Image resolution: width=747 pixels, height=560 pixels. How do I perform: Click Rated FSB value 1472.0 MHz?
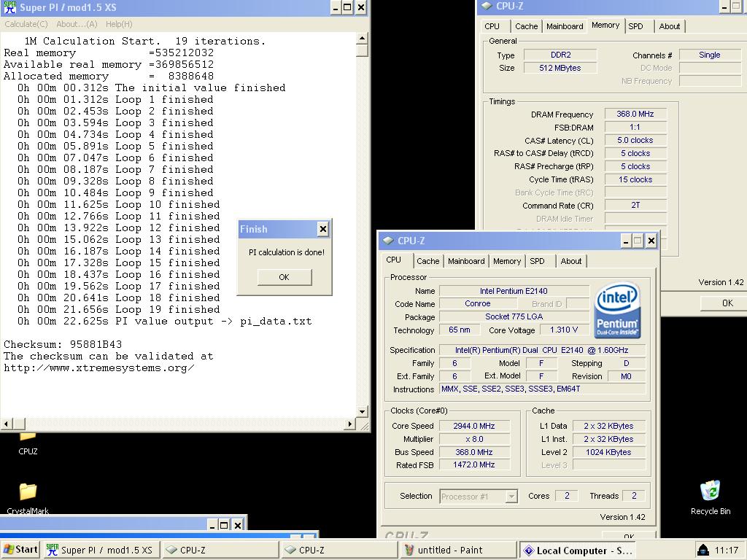pyautogui.click(x=474, y=464)
